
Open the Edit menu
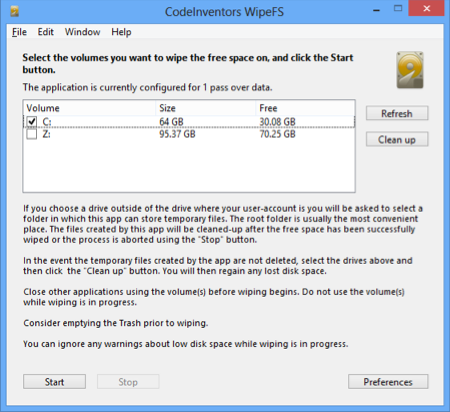pos(45,32)
